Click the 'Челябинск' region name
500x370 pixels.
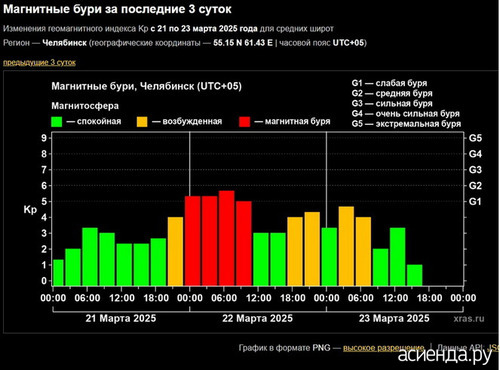point(64,43)
